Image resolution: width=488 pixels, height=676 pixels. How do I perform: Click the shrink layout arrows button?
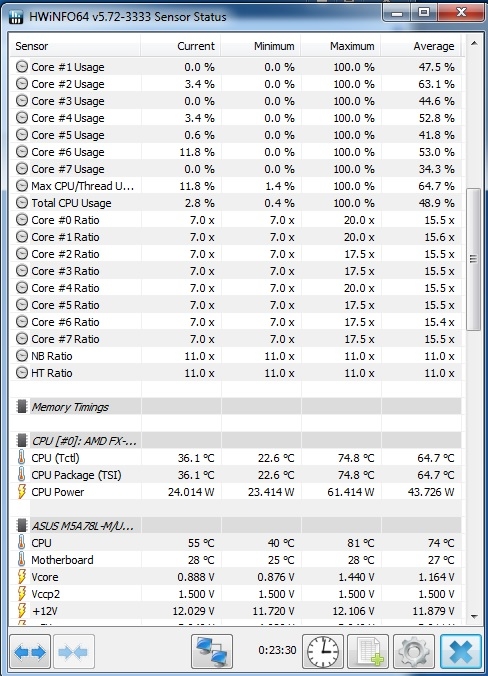74,652
